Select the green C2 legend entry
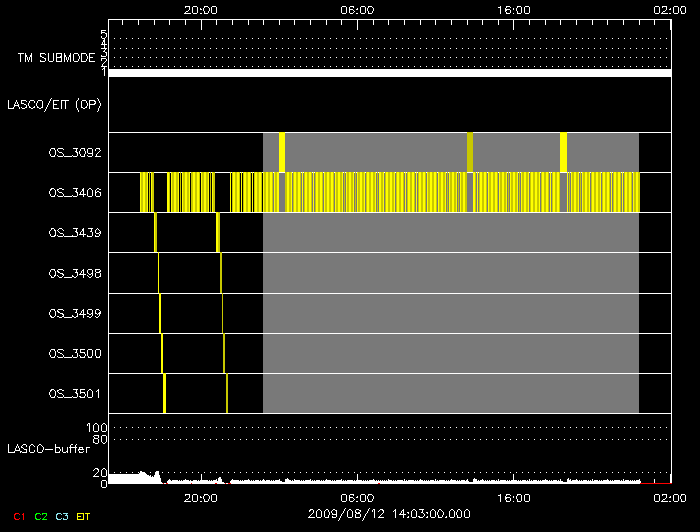This screenshot has width=700, height=532. coord(40,515)
